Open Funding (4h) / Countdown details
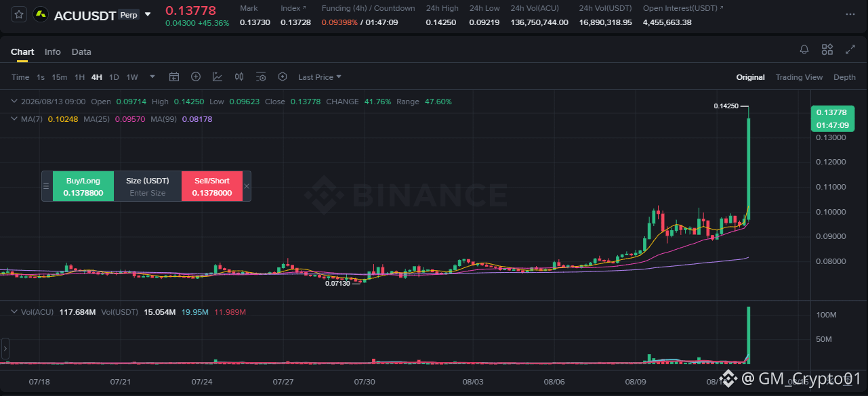 (x=368, y=8)
